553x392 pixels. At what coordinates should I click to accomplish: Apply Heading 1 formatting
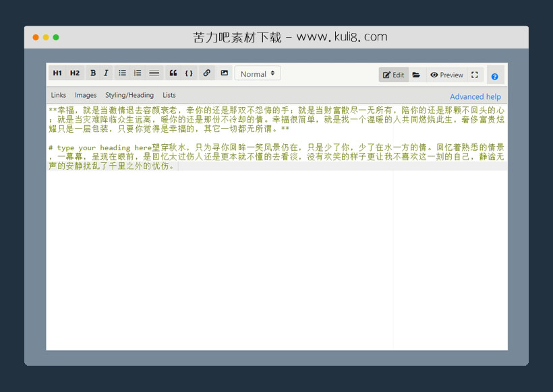click(57, 73)
